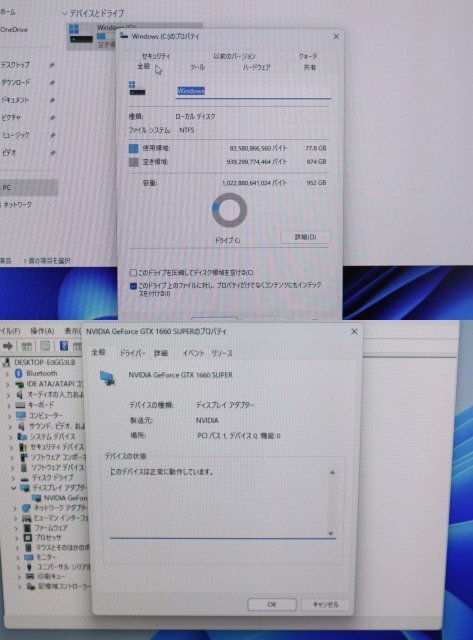
Task: Open ドライバー tab in NVIDIA properties
Action: [x=133, y=353]
